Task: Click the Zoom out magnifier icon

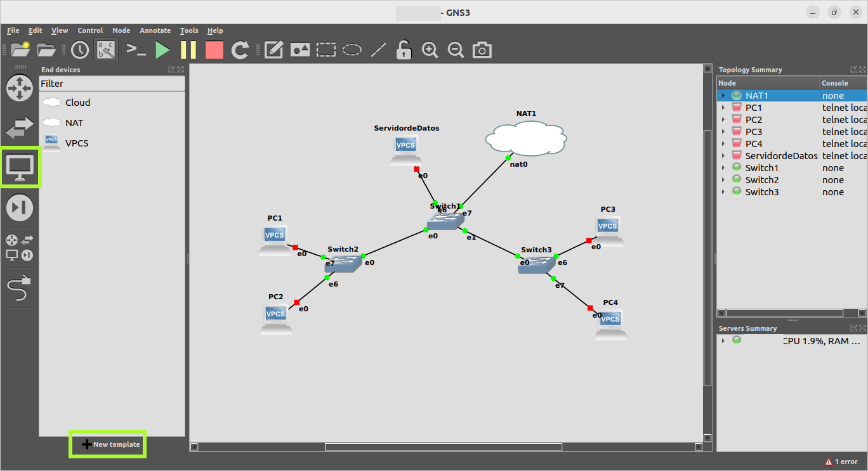Action: tap(456, 50)
